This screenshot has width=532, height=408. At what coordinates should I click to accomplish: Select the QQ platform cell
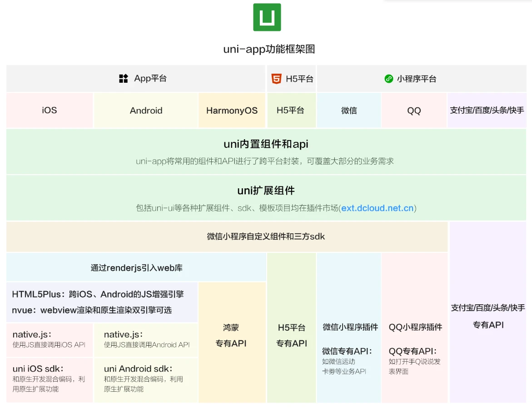[x=413, y=110]
